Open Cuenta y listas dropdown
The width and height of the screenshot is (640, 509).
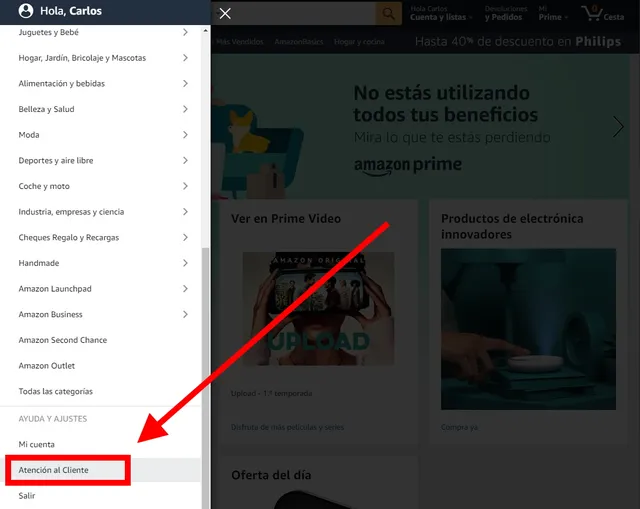pos(441,13)
